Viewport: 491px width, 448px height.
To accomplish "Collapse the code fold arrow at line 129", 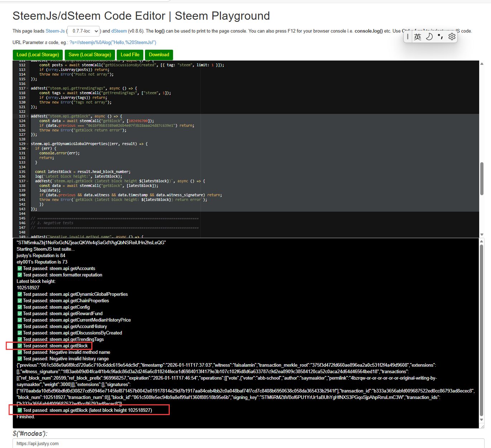I will [28, 144].
